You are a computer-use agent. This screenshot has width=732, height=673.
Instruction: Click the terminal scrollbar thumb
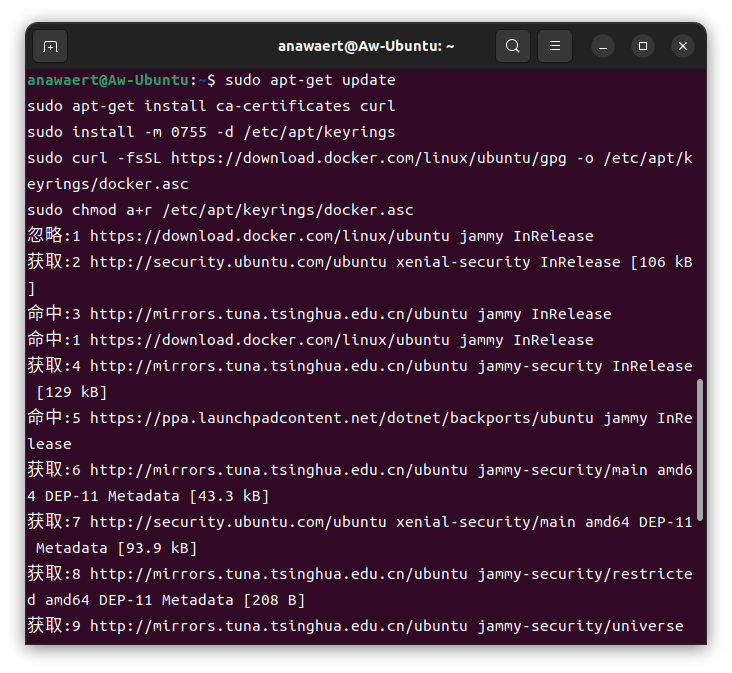click(x=700, y=449)
